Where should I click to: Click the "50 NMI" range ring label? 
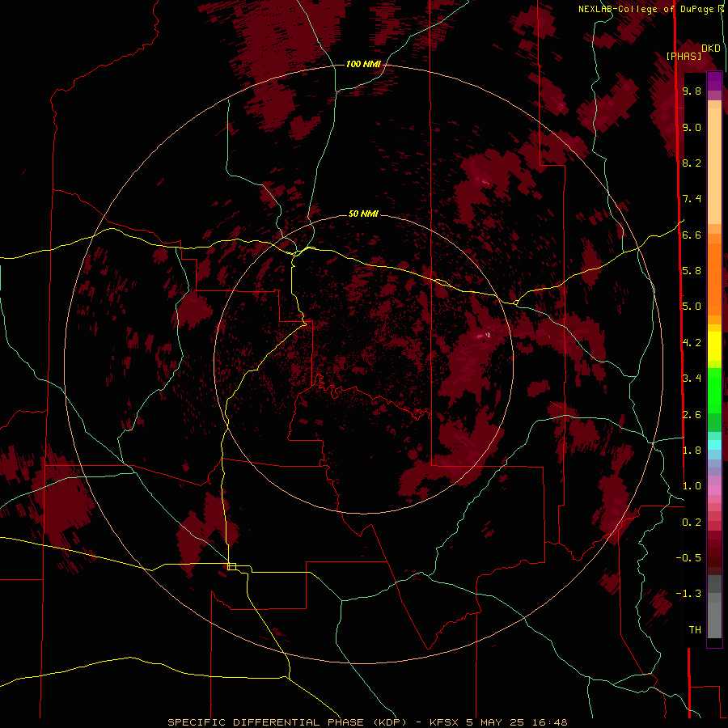point(363,214)
